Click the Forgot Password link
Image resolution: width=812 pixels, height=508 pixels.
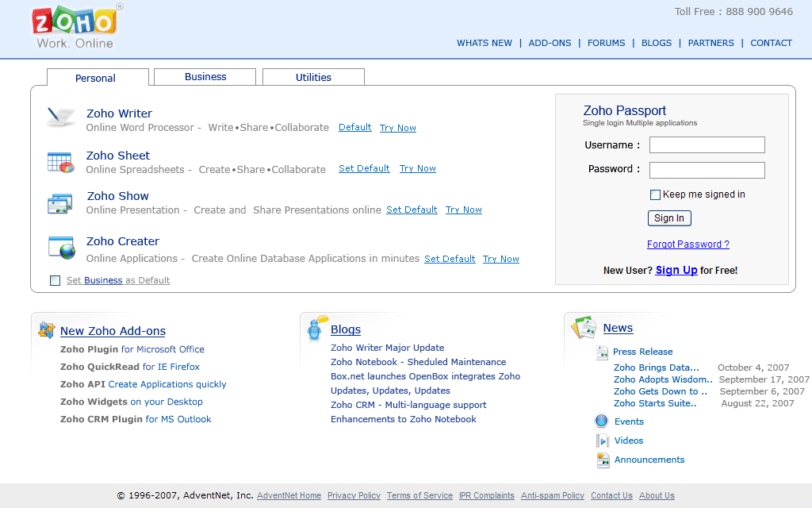tap(688, 244)
